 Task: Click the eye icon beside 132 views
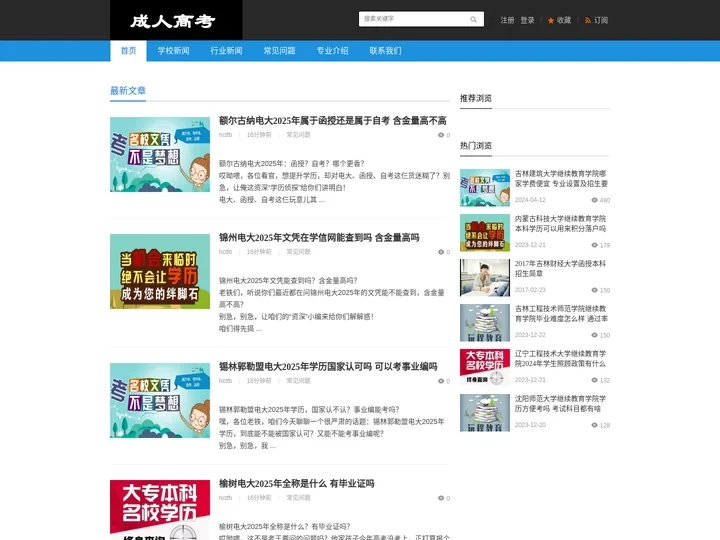click(x=594, y=380)
